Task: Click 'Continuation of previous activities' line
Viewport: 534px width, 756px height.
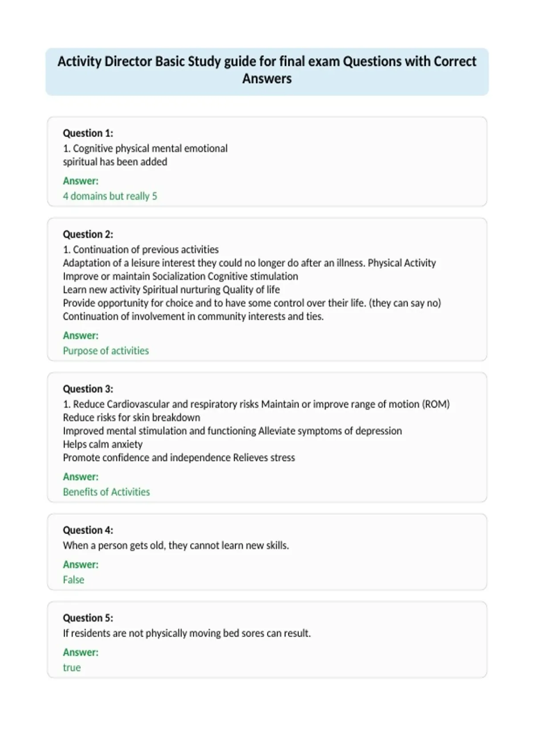Action: [141, 249]
